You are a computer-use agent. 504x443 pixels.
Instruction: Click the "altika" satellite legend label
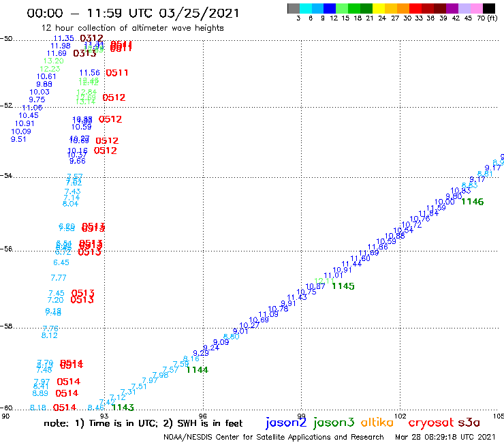coord(377,422)
